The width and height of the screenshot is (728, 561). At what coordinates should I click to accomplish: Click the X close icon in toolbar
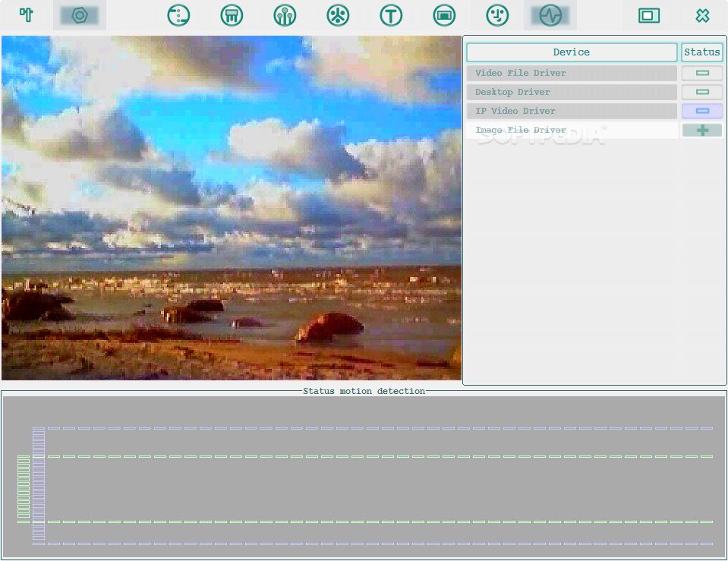click(x=702, y=15)
